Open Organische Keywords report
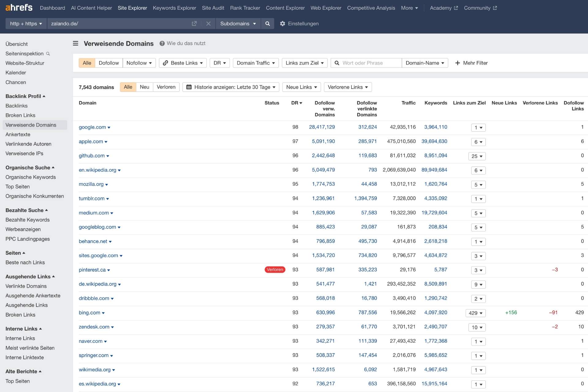 click(x=31, y=177)
